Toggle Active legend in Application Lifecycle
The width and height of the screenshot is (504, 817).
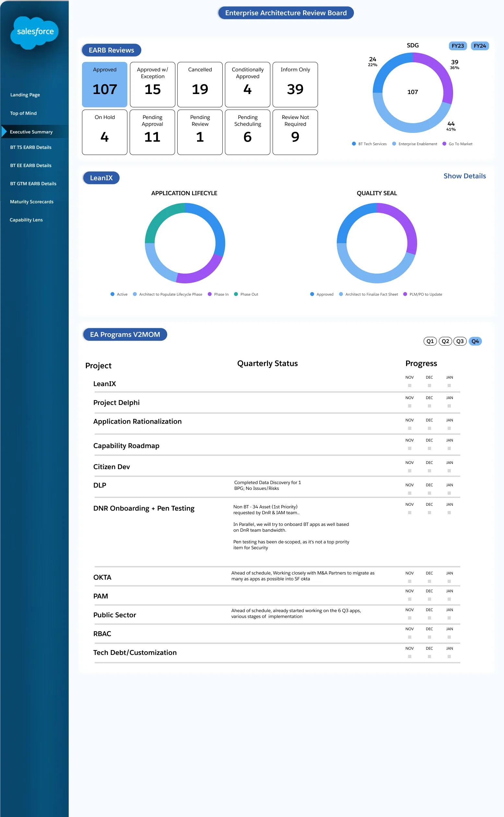(x=112, y=294)
